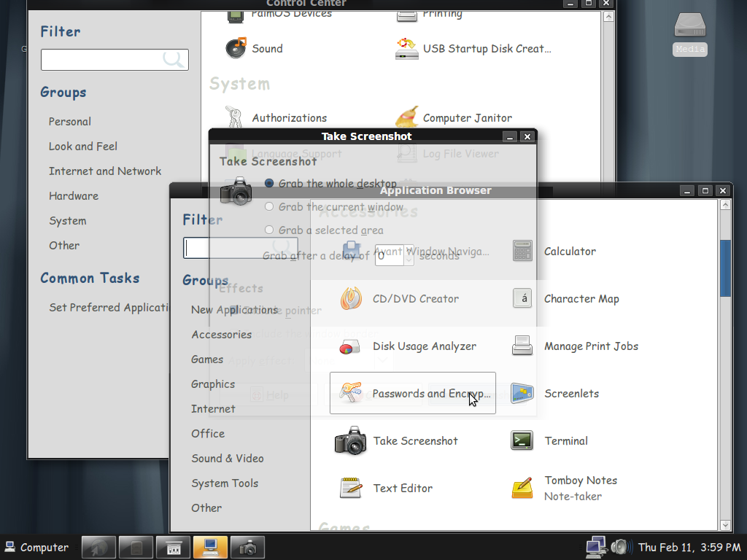Viewport: 747px width, 560px height.
Task: Open the Tomboy Notes icon
Action: tap(522, 488)
